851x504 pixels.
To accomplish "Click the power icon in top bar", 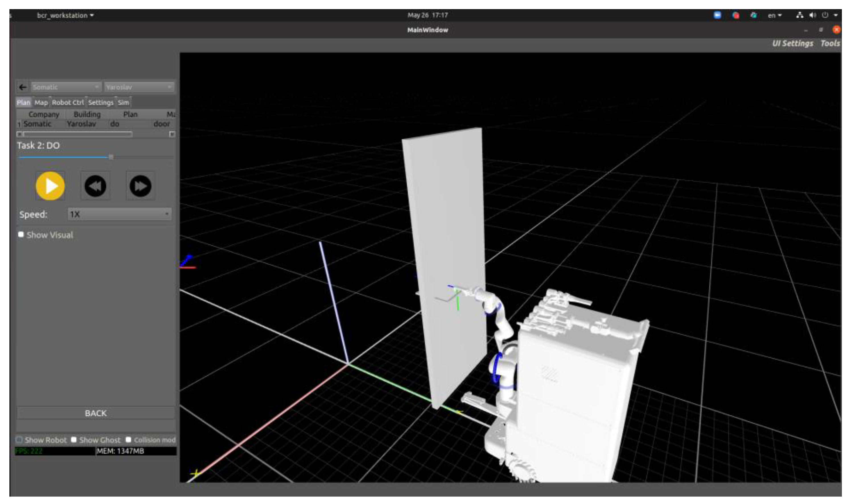I will (x=825, y=15).
